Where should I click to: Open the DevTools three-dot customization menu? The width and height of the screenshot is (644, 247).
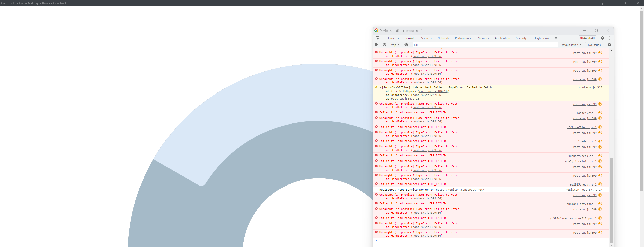tap(610, 38)
